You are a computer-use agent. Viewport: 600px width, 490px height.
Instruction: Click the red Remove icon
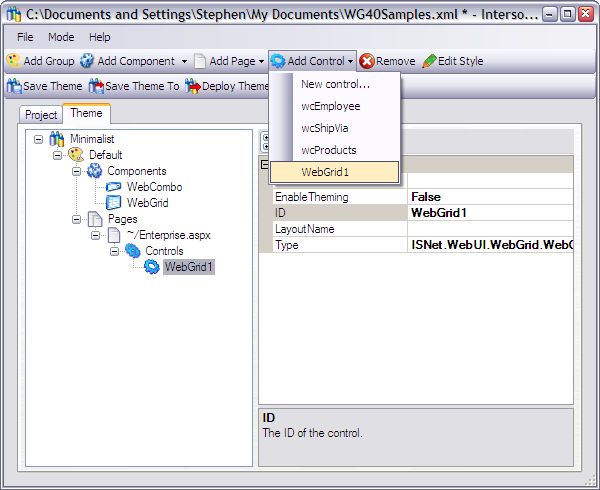pyautogui.click(x=367, y=61)
